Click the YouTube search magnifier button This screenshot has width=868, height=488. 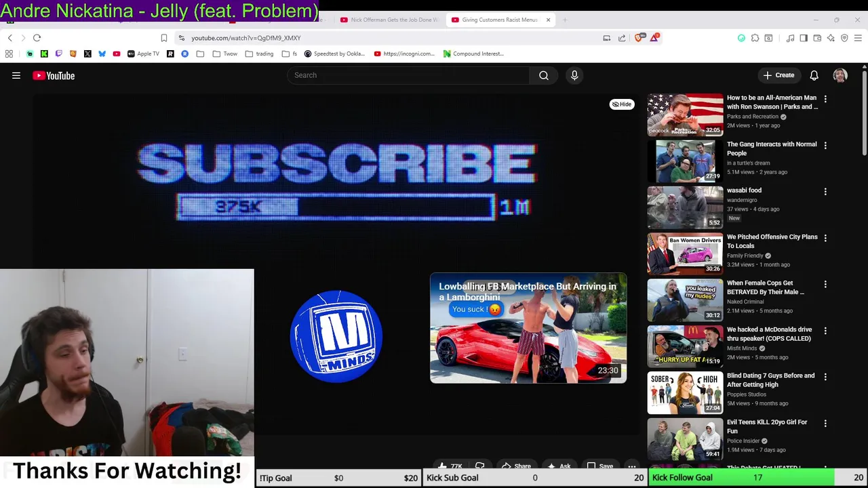544,75
